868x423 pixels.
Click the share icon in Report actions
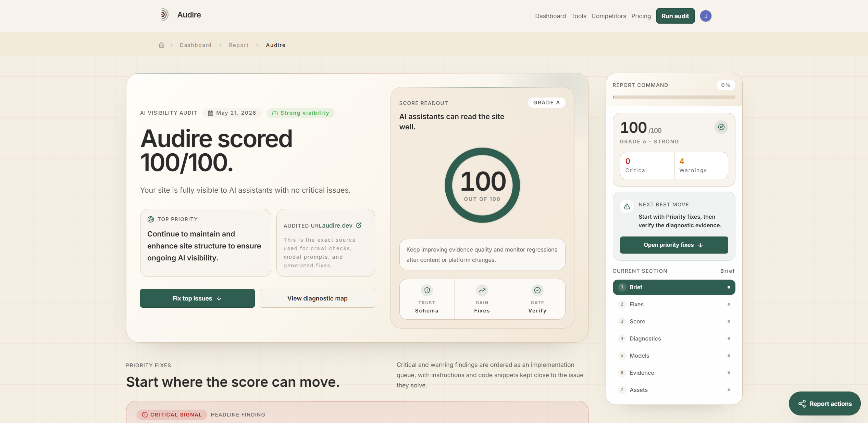[802, 404]
